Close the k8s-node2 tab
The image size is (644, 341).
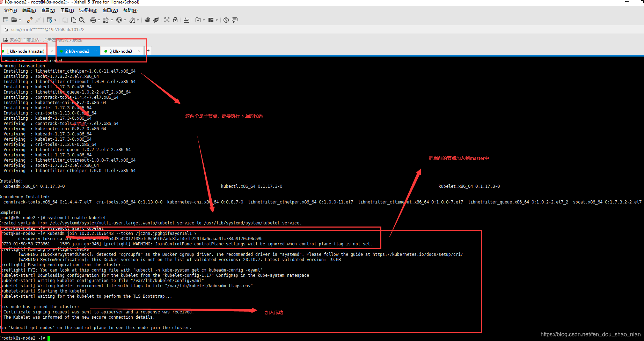pos(95,51)
